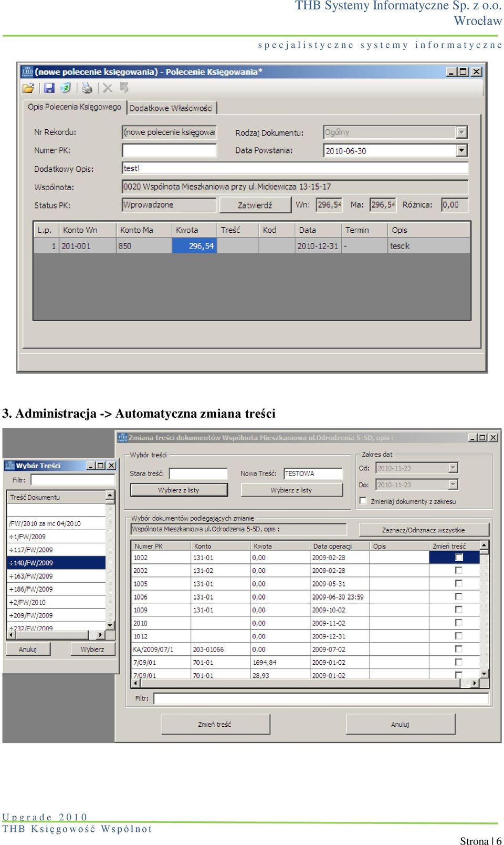Click the THB logo in Polecenie Księgowania title bar
The width and height of the screenshot is (504, 845).
tap(27, 71)
